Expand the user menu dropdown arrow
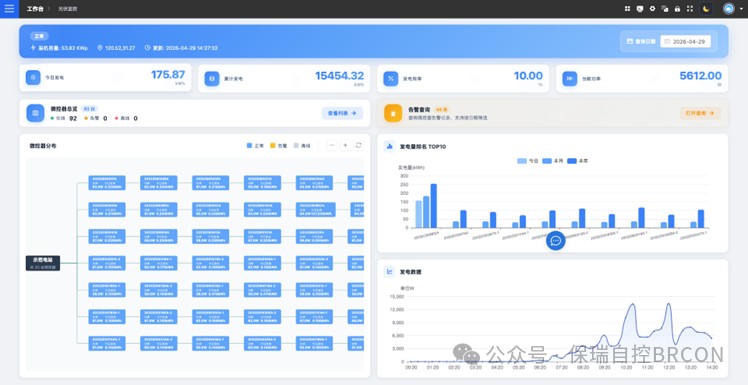 coord(740,9)
